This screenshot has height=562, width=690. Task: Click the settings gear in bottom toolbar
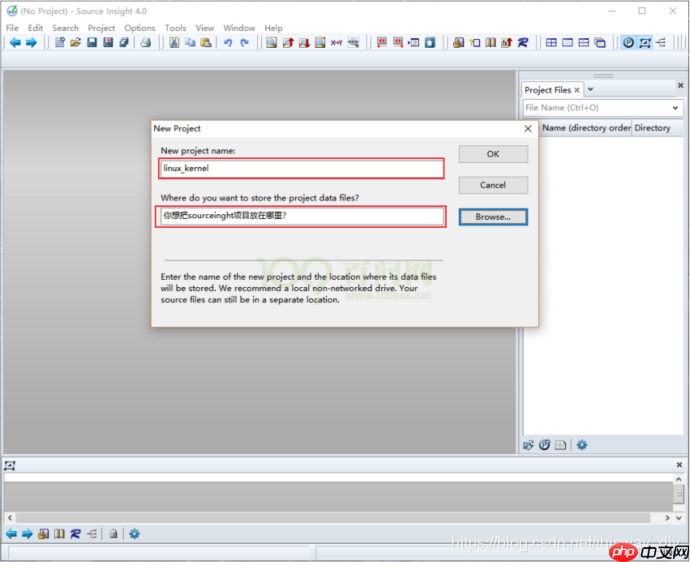(x=135, y=534)
